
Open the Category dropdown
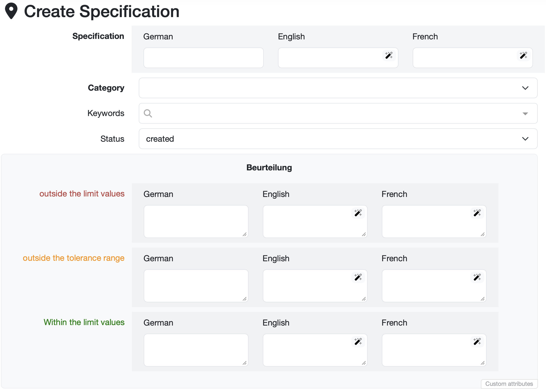338,88
